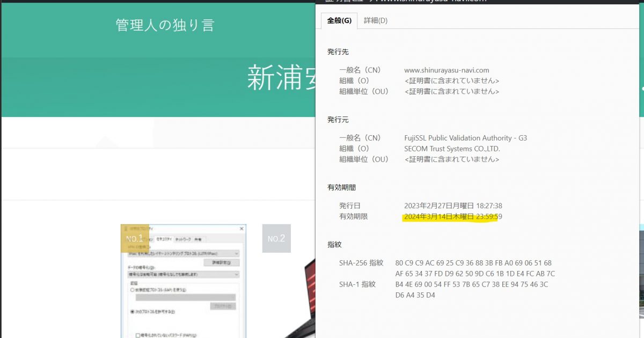Select the SHA-1 fingerprint hex value
Image resolution: width=644 pixels, height=338 pixels.
point(471,290)
